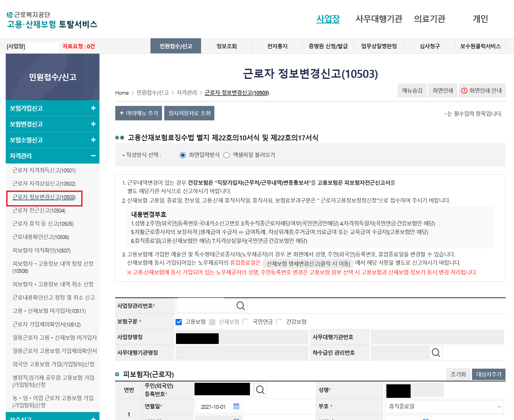
Task: Click the 대상자추가 button
Action: coord(488,374)
